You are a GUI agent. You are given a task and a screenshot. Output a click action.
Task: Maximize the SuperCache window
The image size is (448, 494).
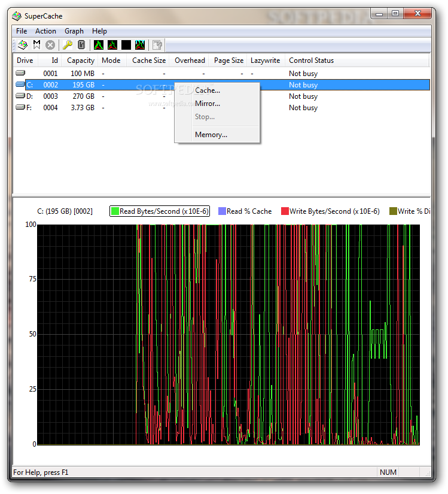point(395,13)
